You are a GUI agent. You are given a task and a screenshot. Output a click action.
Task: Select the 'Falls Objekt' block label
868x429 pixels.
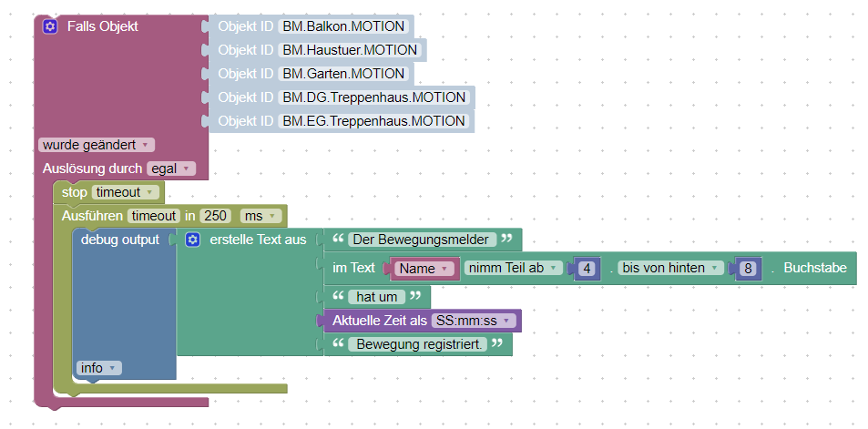[102, 26]
